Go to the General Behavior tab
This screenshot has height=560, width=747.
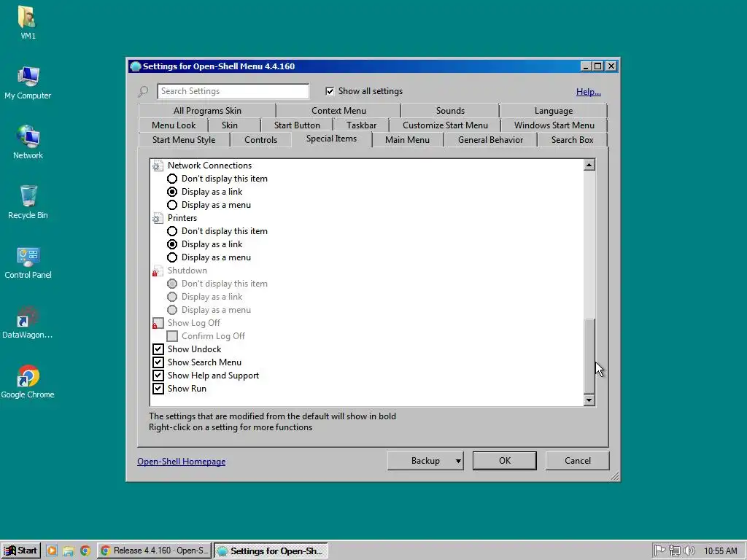(x=490, y=140)
